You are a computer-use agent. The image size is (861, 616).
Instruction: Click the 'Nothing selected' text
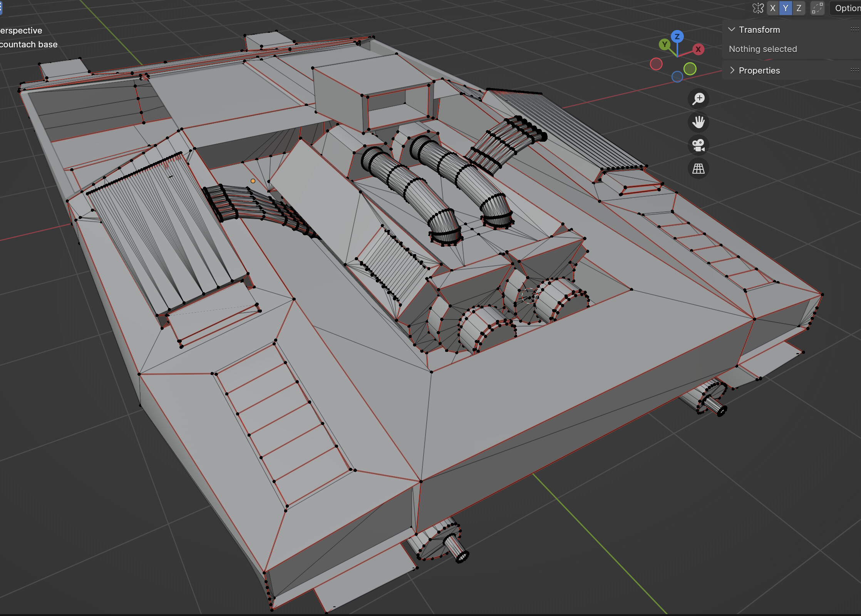[x=762, y=49]
